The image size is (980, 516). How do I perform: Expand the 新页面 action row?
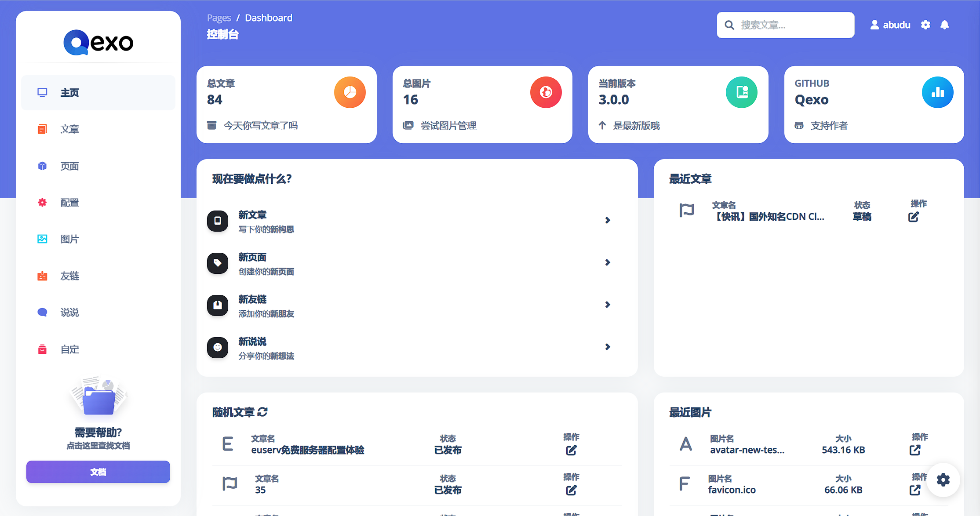click(608, 262)
